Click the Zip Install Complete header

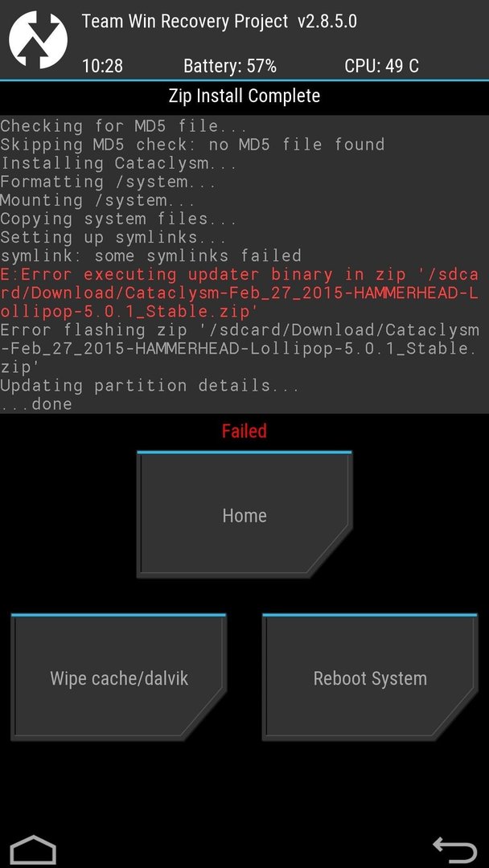244,96
